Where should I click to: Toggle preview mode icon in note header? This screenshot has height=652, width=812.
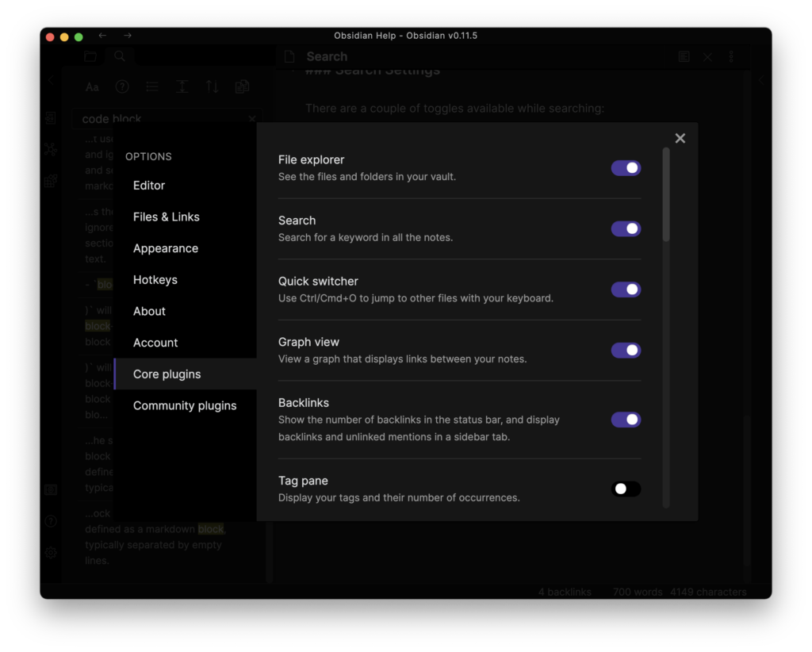[x=684, y=57]
